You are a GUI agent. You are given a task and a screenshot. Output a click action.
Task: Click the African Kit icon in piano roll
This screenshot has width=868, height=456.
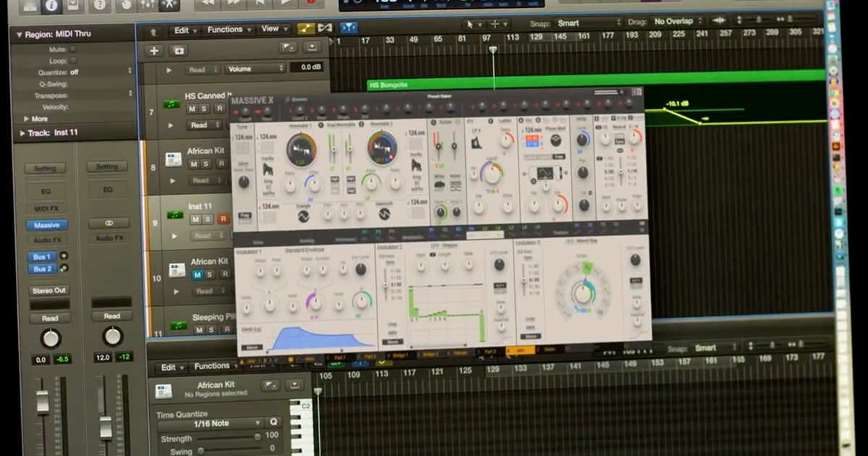164,392
